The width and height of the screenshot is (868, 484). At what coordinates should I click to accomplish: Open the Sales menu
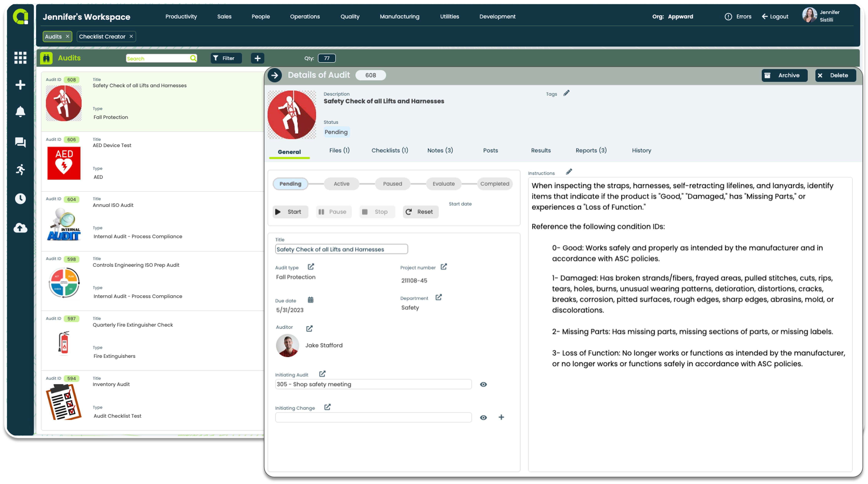tap(224, 17)
